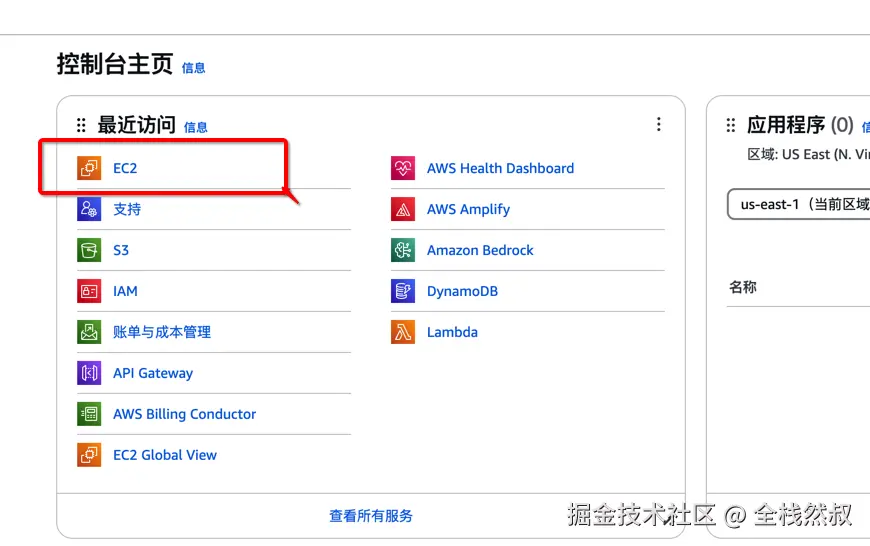Open the Lambda link

click(x=452, y=332)
